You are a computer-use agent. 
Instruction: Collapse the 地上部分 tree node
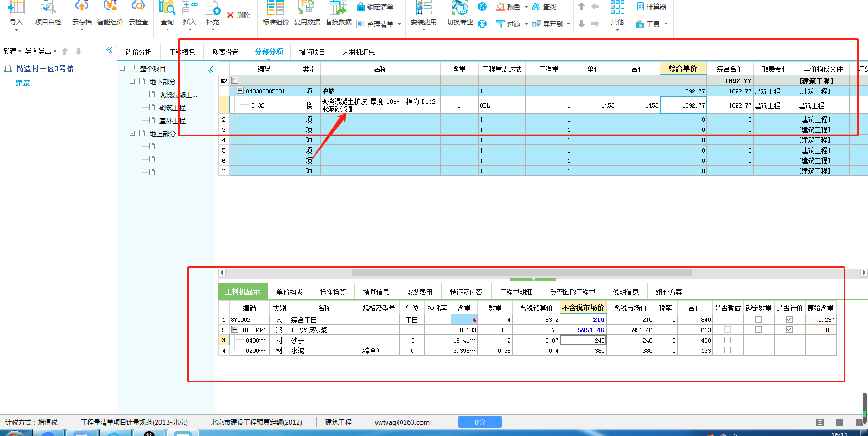132,134
